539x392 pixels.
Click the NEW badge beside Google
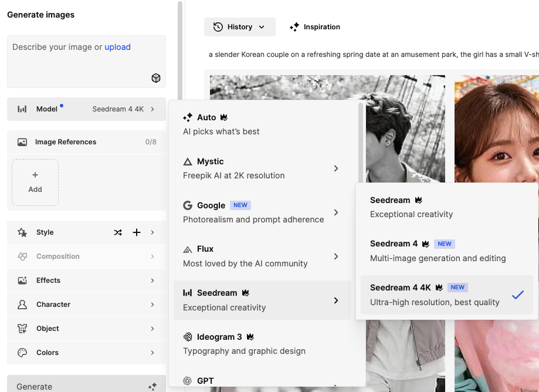click(240, 205)
